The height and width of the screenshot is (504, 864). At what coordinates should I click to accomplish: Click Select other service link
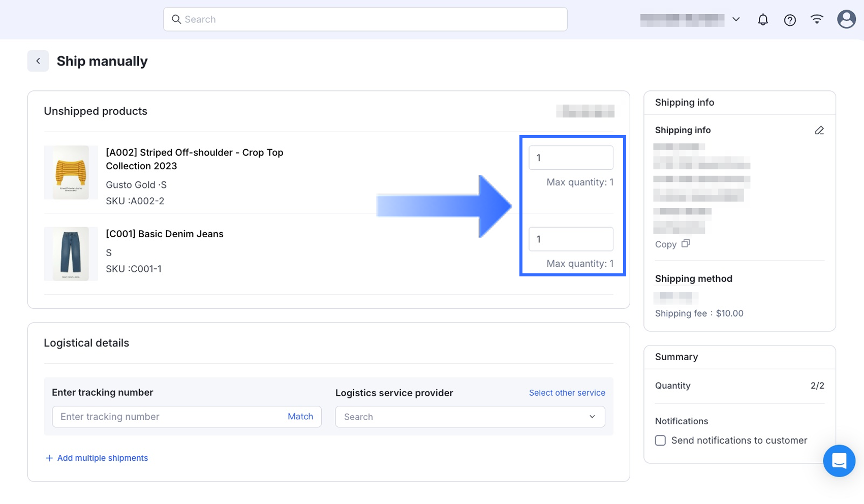(x=567, y=393)
